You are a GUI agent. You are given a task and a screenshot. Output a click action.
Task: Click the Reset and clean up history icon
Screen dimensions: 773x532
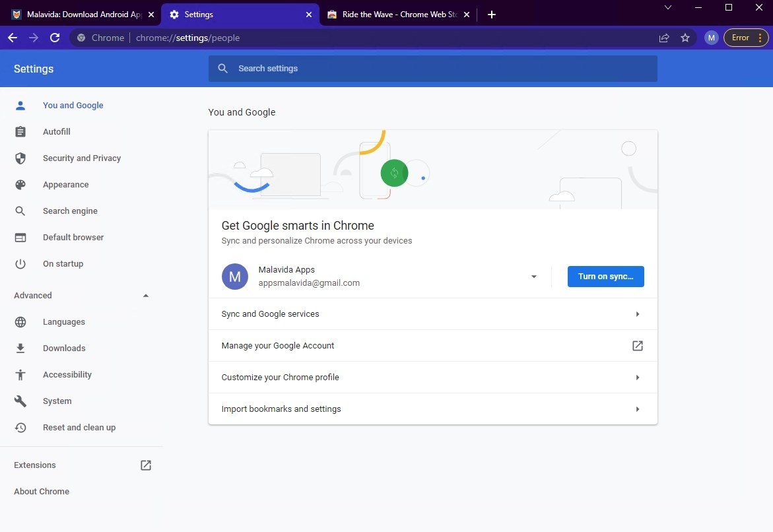pyautogui.click(x=20, y=428)
